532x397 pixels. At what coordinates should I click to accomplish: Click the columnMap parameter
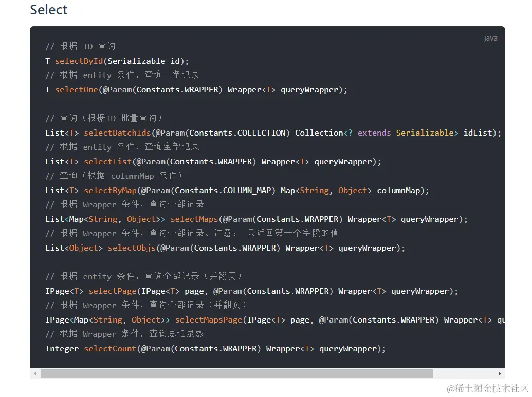(x=398, y=191)
